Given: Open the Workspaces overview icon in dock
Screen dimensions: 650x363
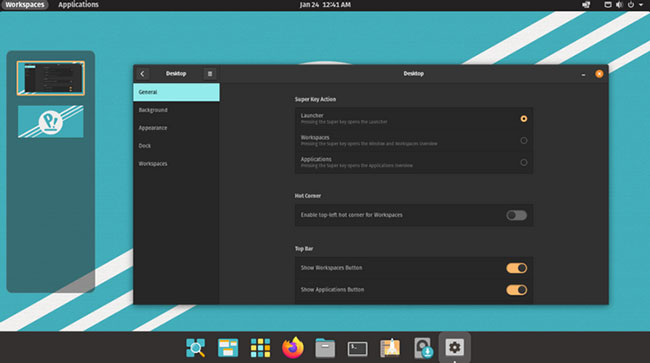Looking at the screenshot, I should pyautogui.click(x=228, y=348).
